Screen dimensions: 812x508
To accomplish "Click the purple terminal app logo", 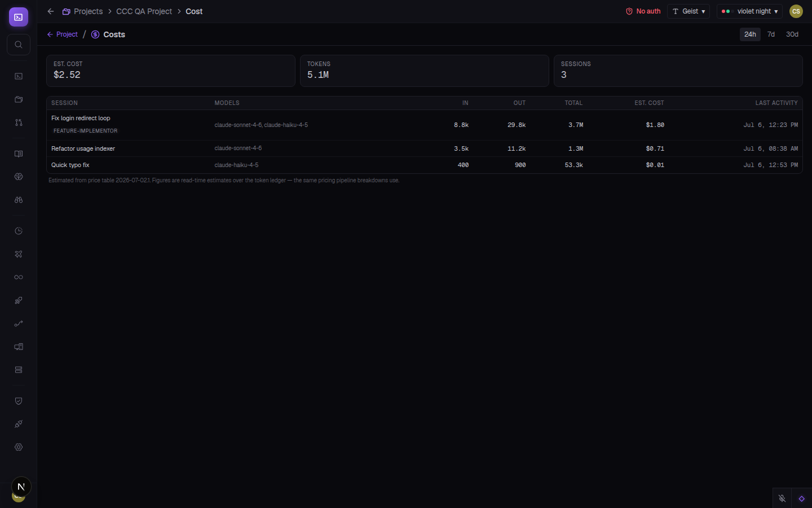I will click(x=19, y=17).
